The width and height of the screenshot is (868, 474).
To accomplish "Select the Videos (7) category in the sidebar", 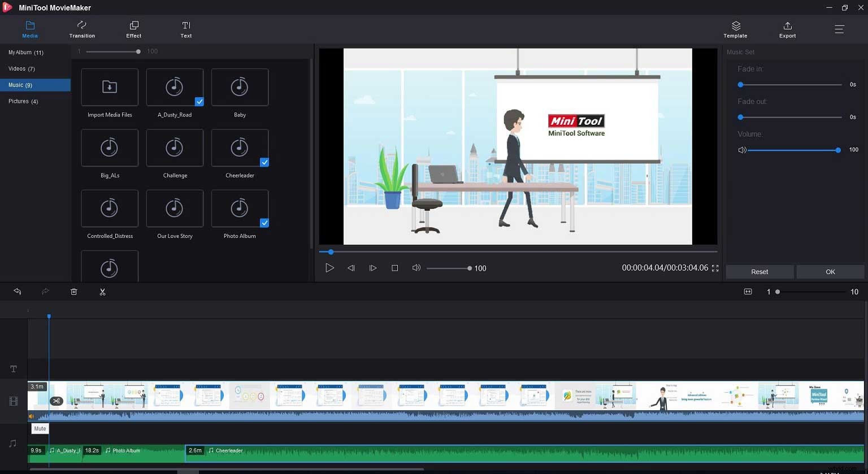I will click(x=21, y=68).
